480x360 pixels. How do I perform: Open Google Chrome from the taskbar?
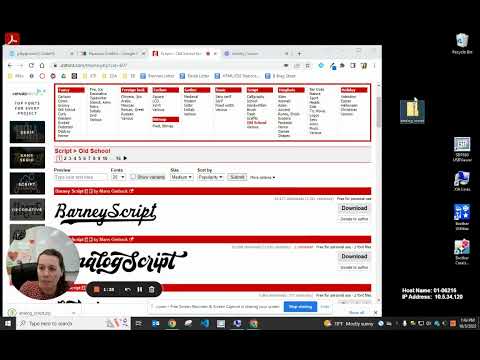[x=172, y=323]
